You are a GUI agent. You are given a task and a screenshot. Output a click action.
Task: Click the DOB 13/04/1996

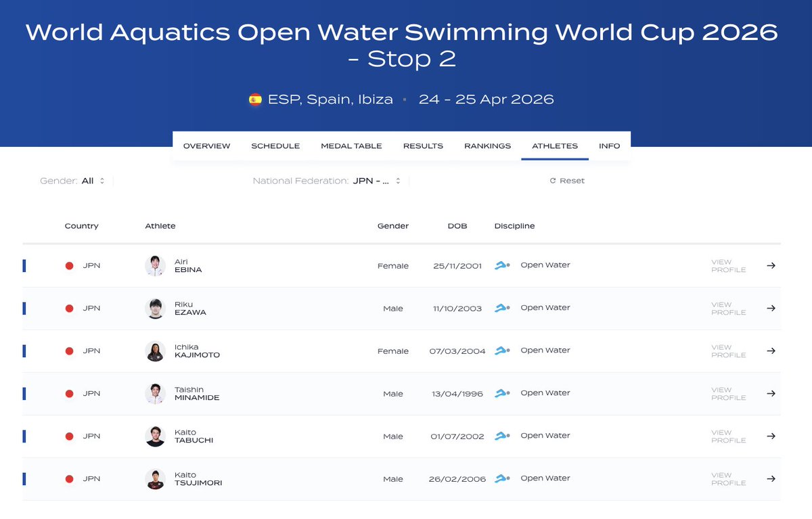click(457, 394)
